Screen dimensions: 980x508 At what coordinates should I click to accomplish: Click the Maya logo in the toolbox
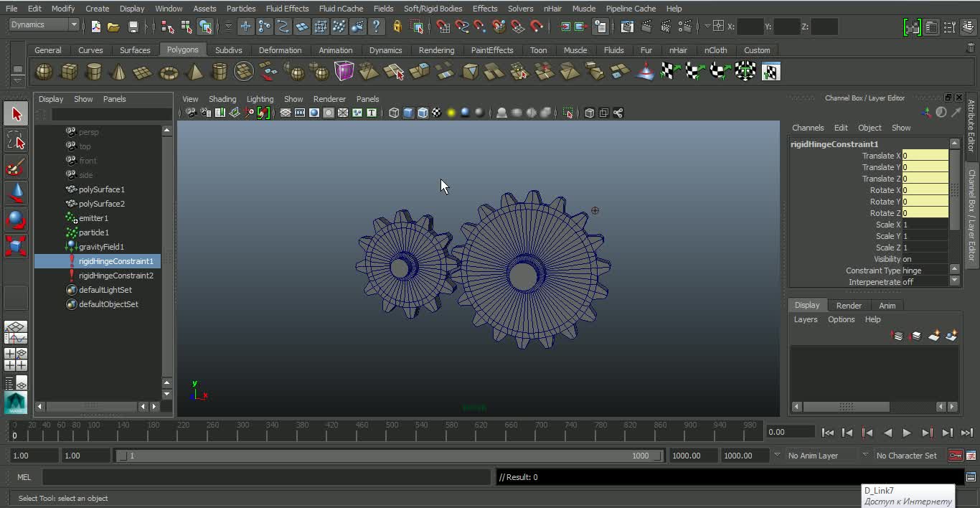click(16, 403)
